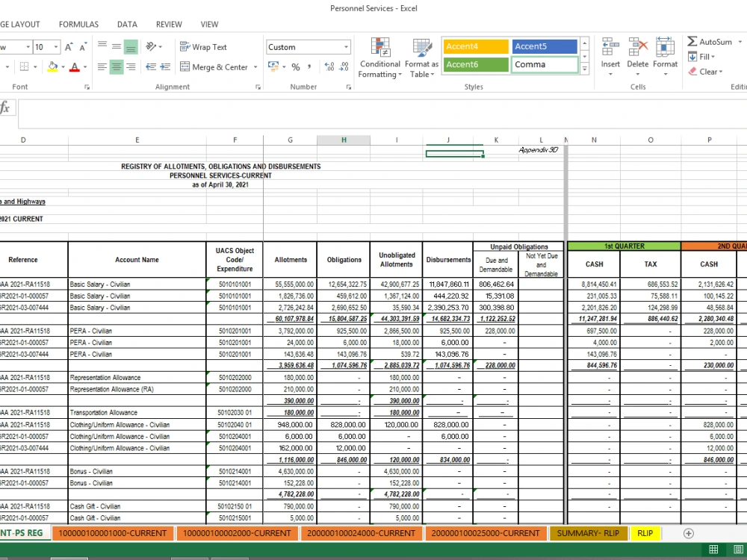This screenshot has height=560, width=747.
Task: Decrease decimal places
Action: click(344, 66)
